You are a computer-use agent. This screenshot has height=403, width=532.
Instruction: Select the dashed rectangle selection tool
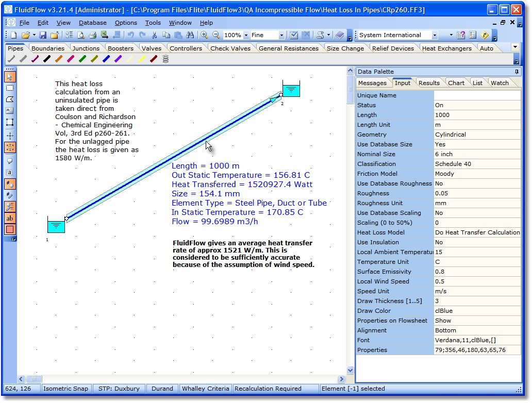[10, 88]
